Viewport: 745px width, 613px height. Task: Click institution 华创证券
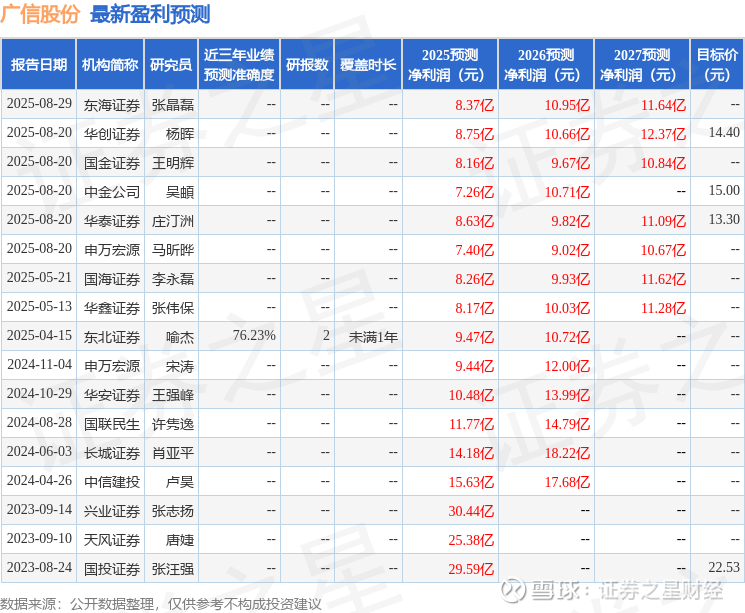(x=112, y=134)
